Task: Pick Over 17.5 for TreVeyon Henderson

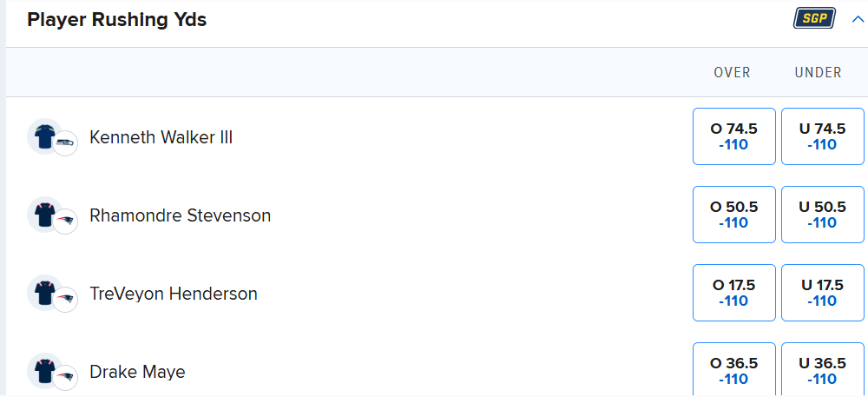Action: [733, 293]
